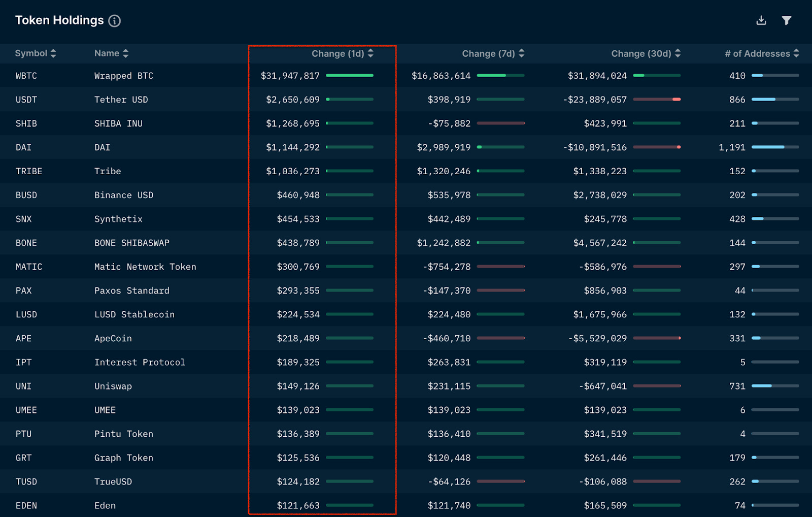The image size is (812, 517).
Task: Click the Paxos Standard name
Action: (x=132, y=290)
